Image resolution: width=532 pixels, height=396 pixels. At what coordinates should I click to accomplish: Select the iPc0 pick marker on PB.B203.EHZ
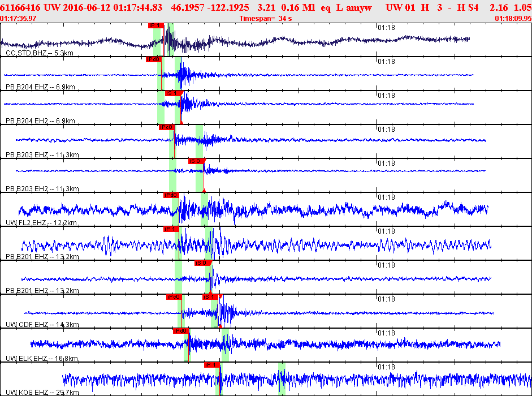coord(167,127)
